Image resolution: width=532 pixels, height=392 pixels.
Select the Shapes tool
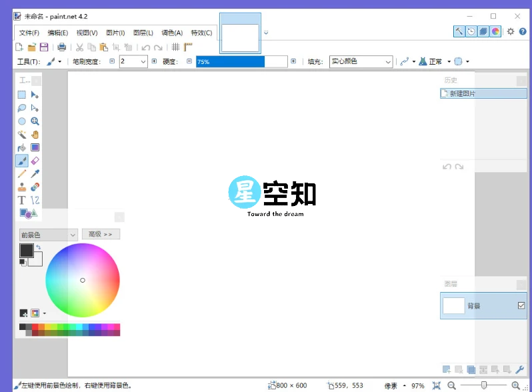tap(28, 213)
